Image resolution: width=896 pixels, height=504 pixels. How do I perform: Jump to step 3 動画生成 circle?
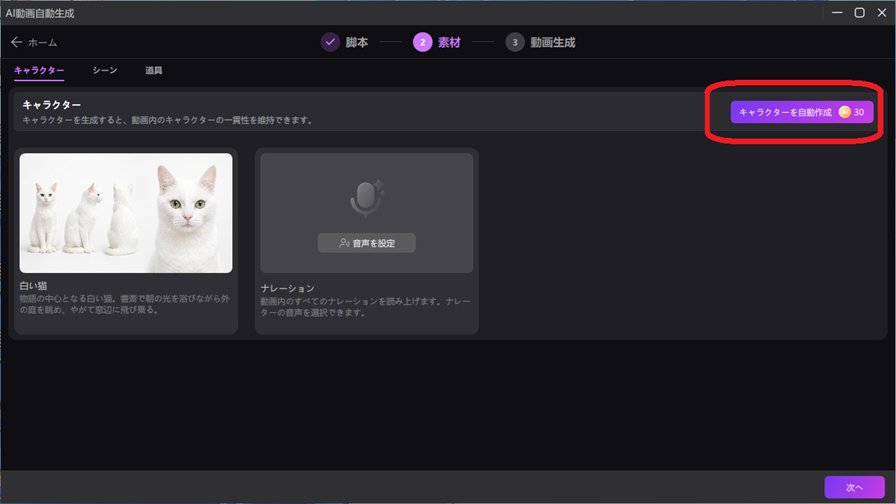click(514, 42)
